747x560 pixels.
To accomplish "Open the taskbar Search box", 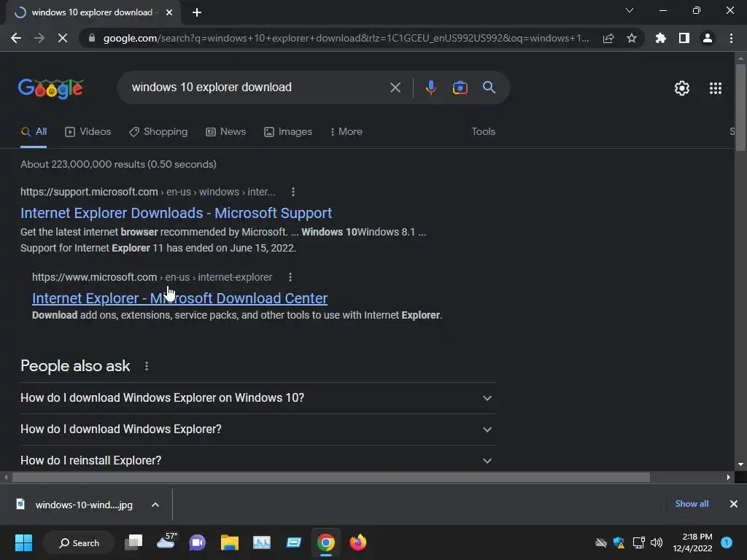I will pos(79,542).
